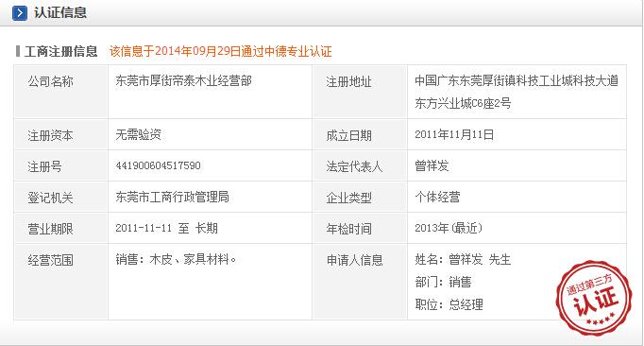Click the 认证信息 section title

point(60,12)
